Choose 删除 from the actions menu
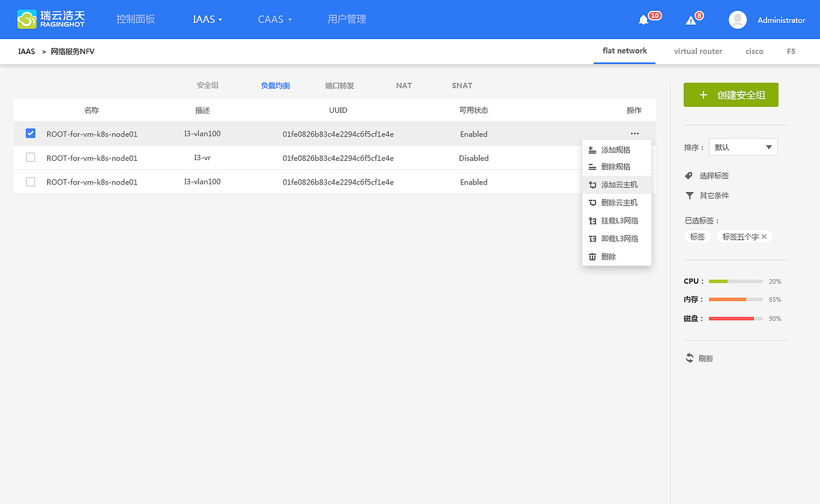820x504 pixels. [616, 257]
